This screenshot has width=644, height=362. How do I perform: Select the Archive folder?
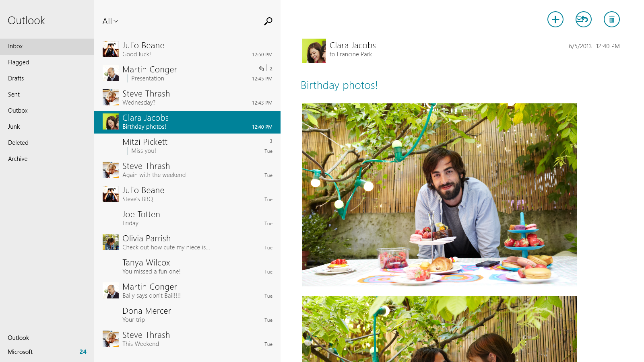(18, 159)
